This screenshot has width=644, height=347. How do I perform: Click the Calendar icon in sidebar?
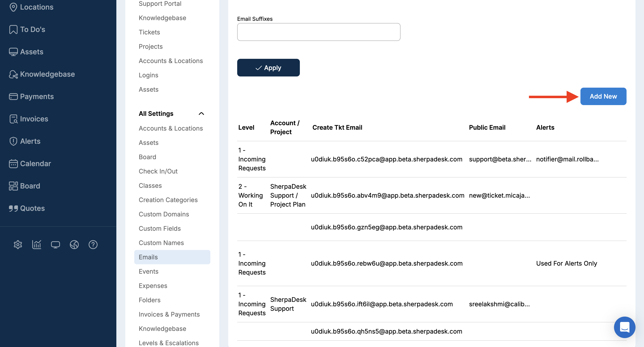[13, 164]
